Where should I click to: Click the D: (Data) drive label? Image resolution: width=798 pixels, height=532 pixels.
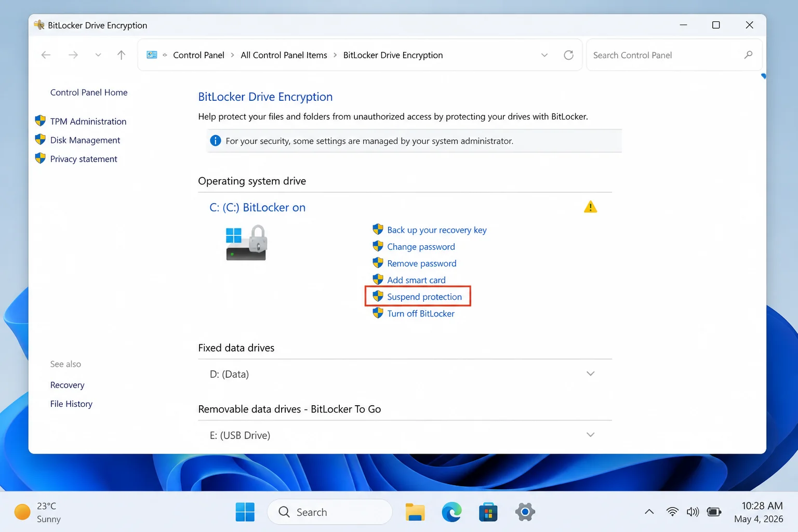(x=229, y=374)
